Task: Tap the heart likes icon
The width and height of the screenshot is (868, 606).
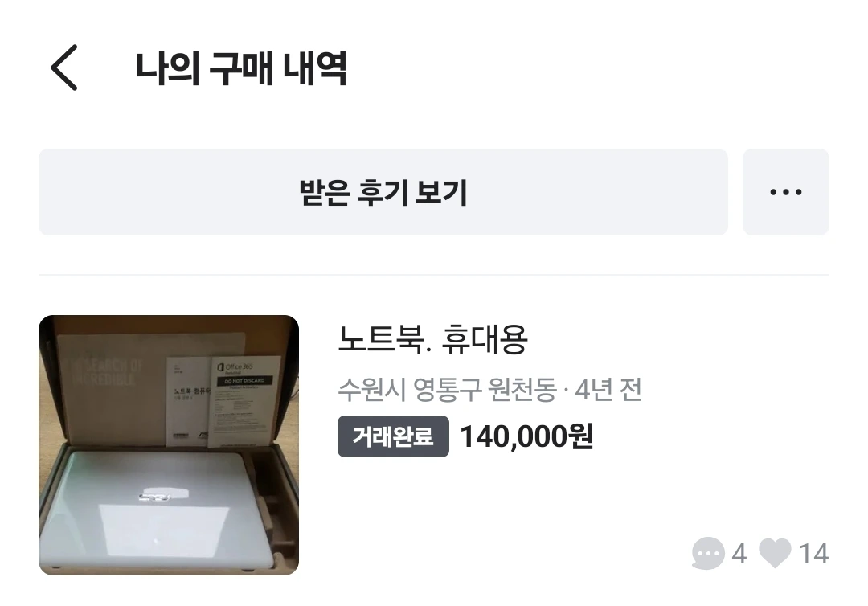Action: tap(775, 553)
